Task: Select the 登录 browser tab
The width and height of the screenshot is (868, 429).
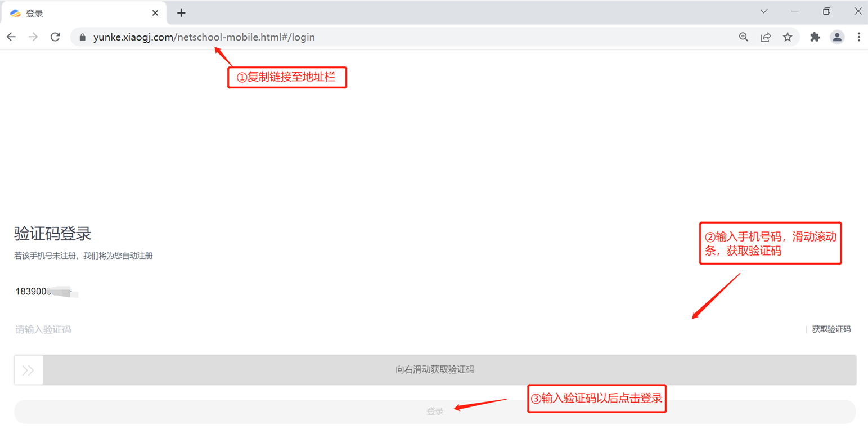Action: pyautogui.click(x=84, y=13)
